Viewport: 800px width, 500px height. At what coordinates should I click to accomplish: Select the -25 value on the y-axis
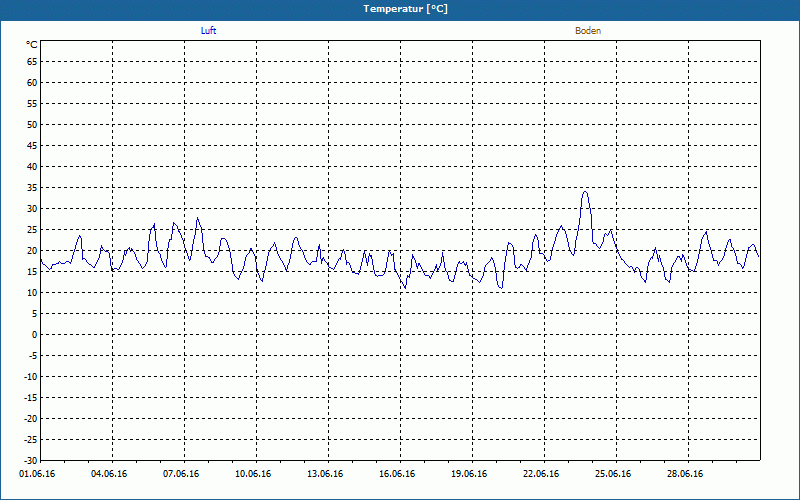[31, 440]
